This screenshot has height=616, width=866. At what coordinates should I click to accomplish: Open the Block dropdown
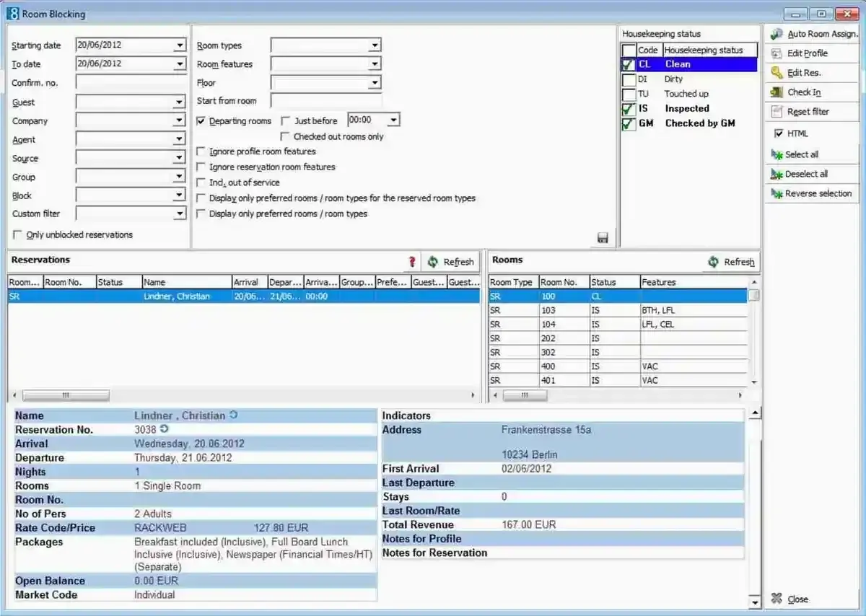(180, 195)
